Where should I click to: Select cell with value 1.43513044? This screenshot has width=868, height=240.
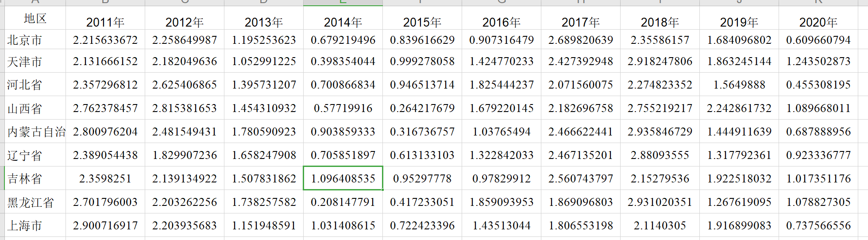[x=502, y=225]
